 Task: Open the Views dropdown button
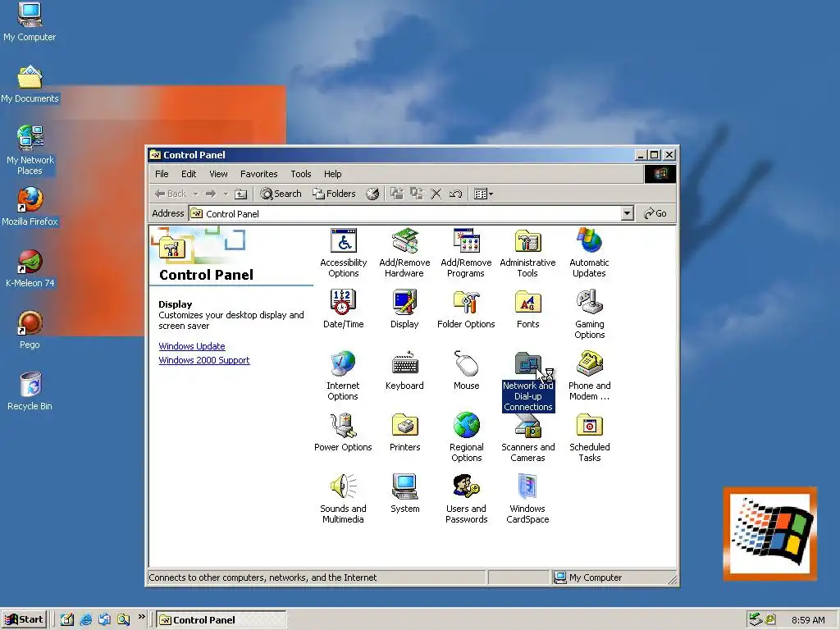(x=483, y=194)
